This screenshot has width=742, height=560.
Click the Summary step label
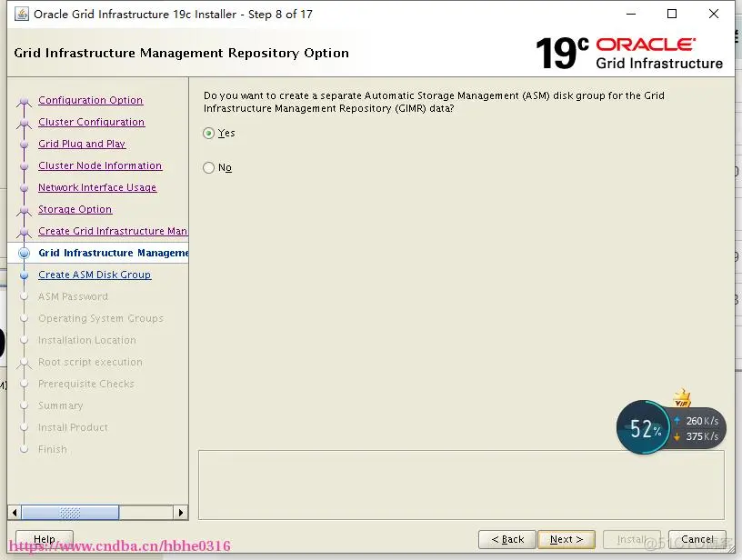[x=61, y=405]
